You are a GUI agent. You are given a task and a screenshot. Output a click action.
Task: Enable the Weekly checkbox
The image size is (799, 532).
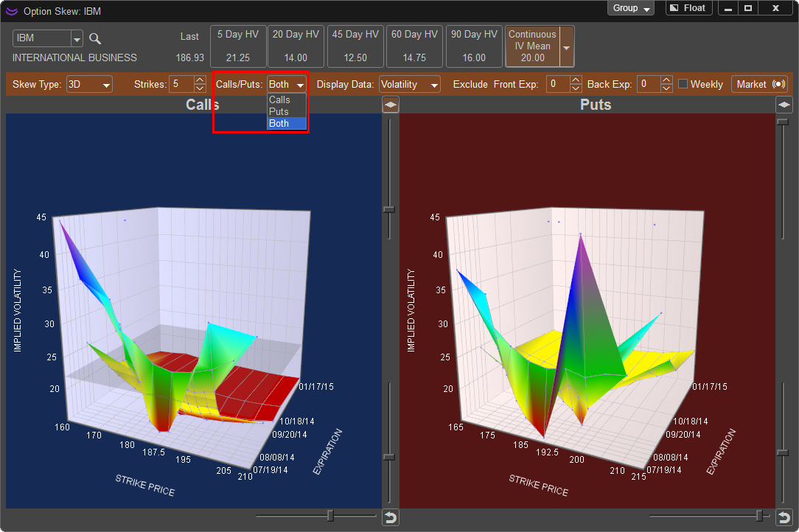point(683,83)
